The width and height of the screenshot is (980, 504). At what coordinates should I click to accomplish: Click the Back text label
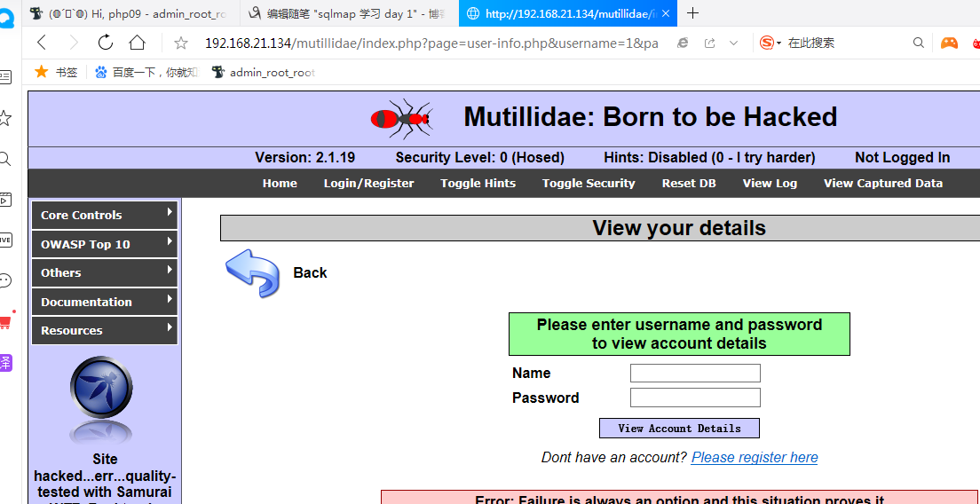click(x=310, y=273)
